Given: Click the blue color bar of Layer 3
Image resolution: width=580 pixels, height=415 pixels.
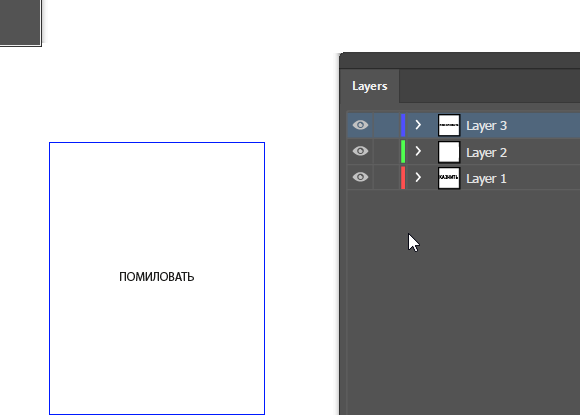Looking at the screenshot, I should point(403,125).
